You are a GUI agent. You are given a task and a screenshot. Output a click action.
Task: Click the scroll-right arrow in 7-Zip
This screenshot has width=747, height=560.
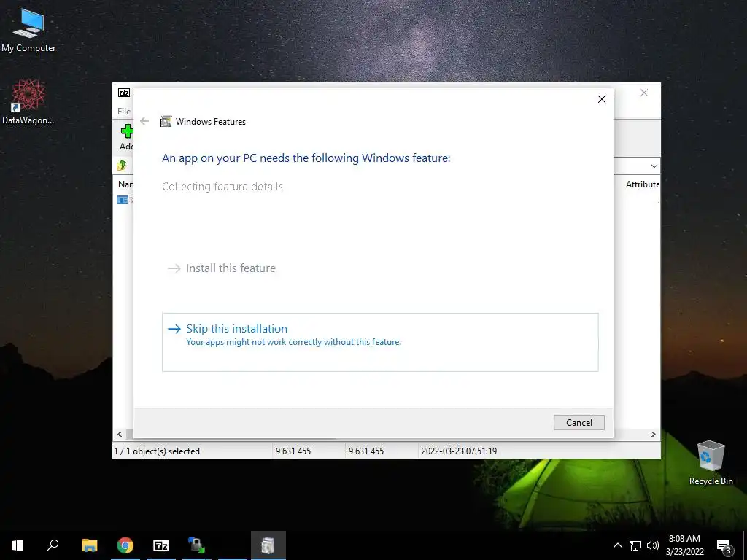(x=653, y=434)
